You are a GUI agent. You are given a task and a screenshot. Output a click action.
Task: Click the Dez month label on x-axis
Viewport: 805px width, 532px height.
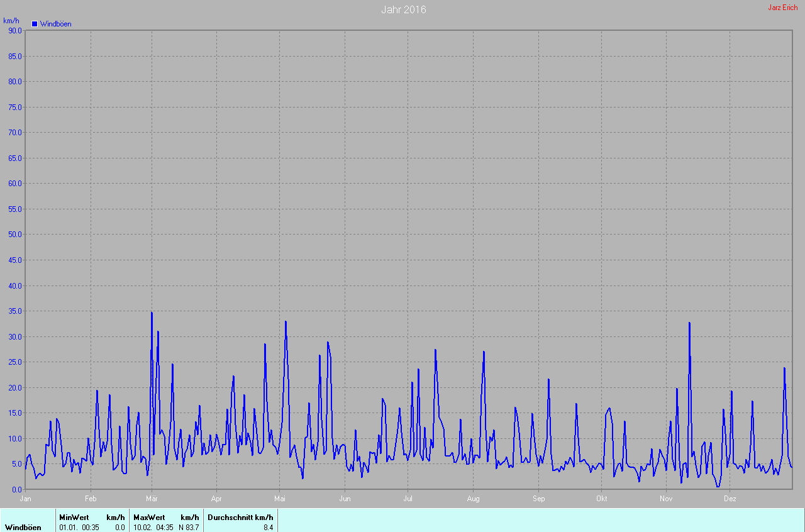(x=730, y=499)
